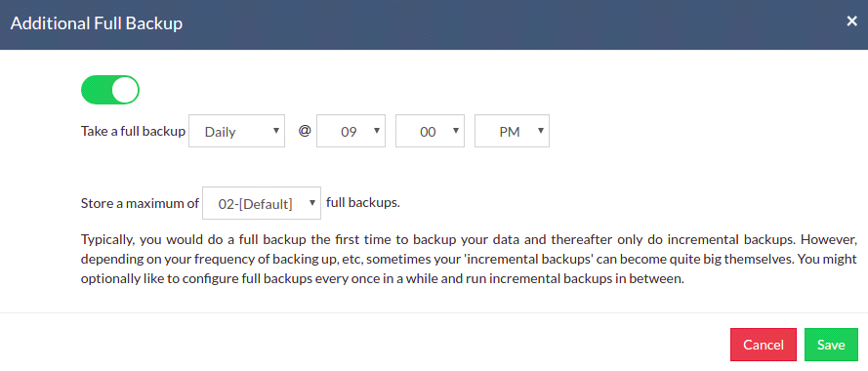
Task: Click the white knob of the toggle switch
Action: pos(125,90)
